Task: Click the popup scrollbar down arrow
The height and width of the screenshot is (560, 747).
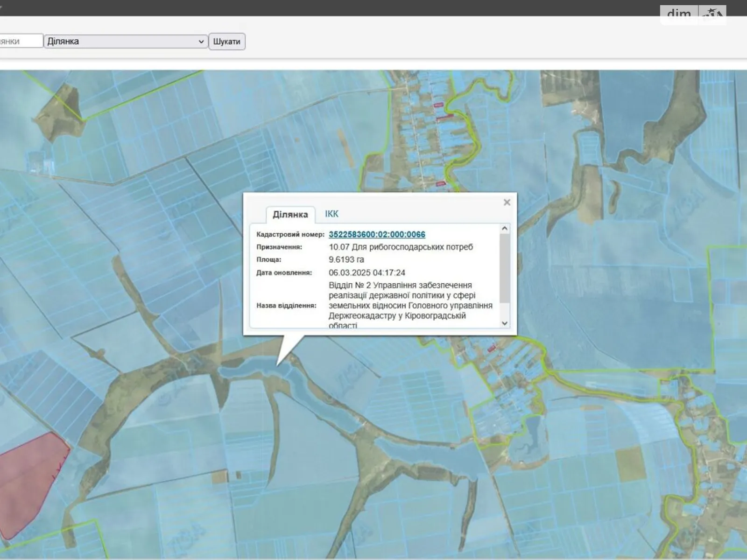Action: [x=504, y=323]
